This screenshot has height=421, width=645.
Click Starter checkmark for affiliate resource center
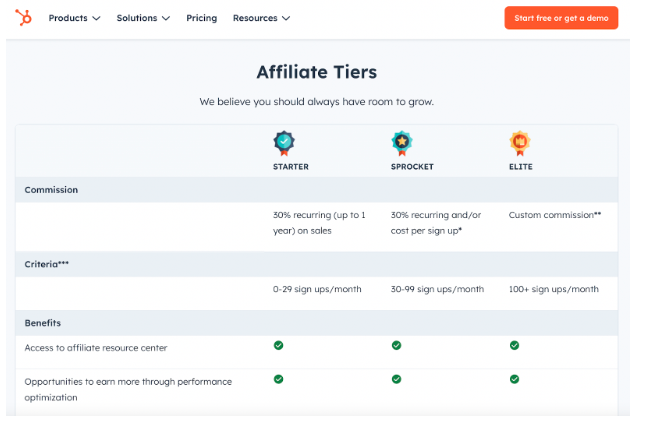pyautogui.click(x=278, y=345)
